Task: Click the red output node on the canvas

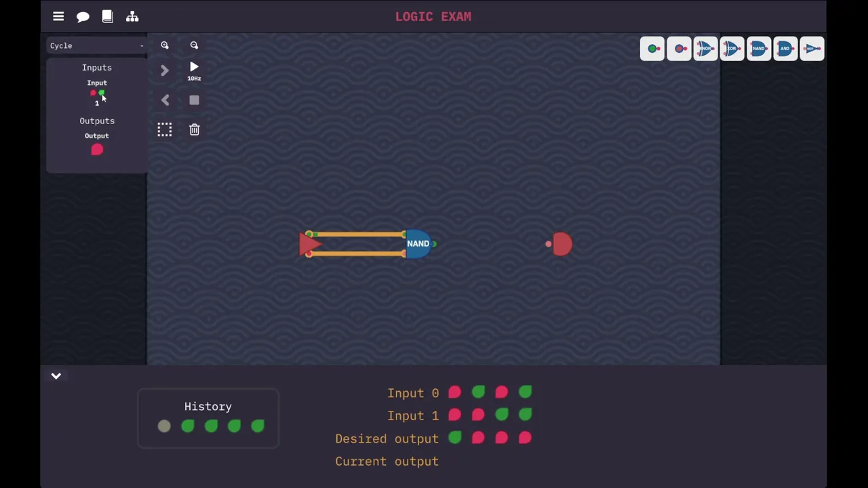Action: pos(562,244)
